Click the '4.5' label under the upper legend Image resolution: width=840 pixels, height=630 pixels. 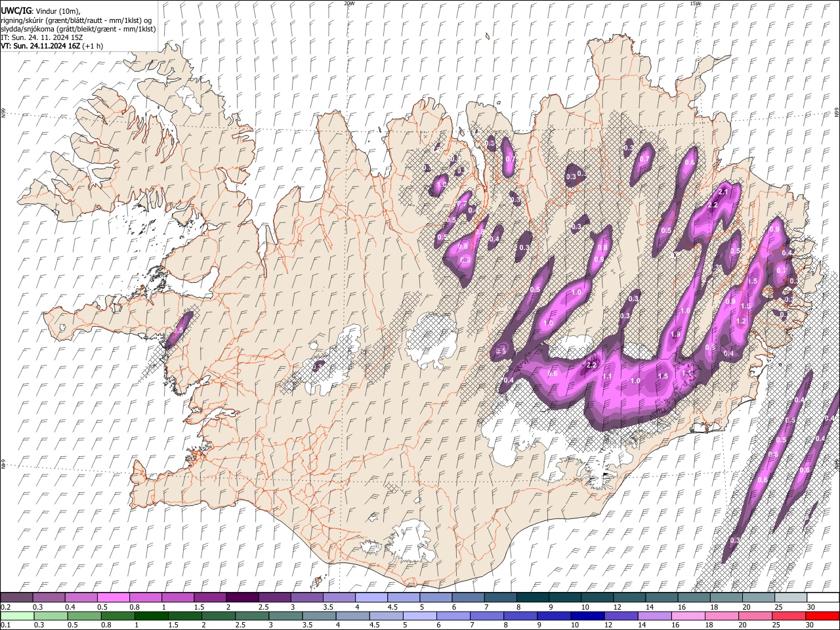coord(392,607)
